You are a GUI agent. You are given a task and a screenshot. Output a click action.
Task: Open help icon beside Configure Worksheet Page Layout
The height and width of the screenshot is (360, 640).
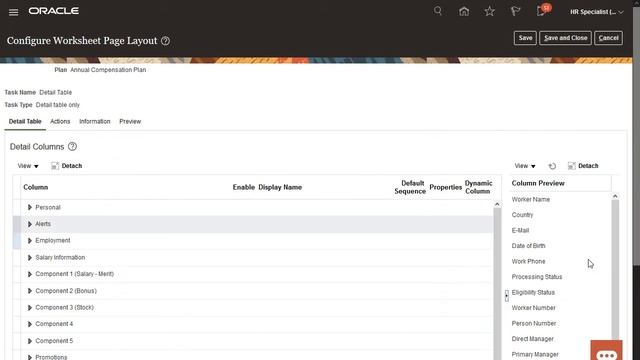click(x=165, y=41)
